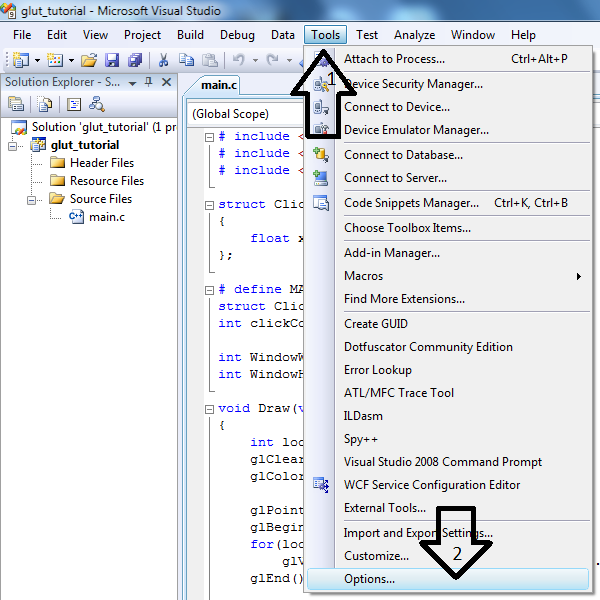Open the Undo history dropdown arrow
Screen dimensions: 600x600
pos(255,60)
